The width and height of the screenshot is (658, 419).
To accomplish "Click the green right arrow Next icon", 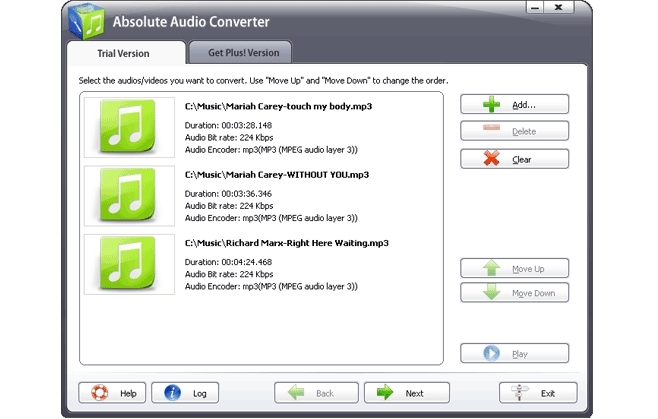I will pyautogui.click(x=385, y=393).
